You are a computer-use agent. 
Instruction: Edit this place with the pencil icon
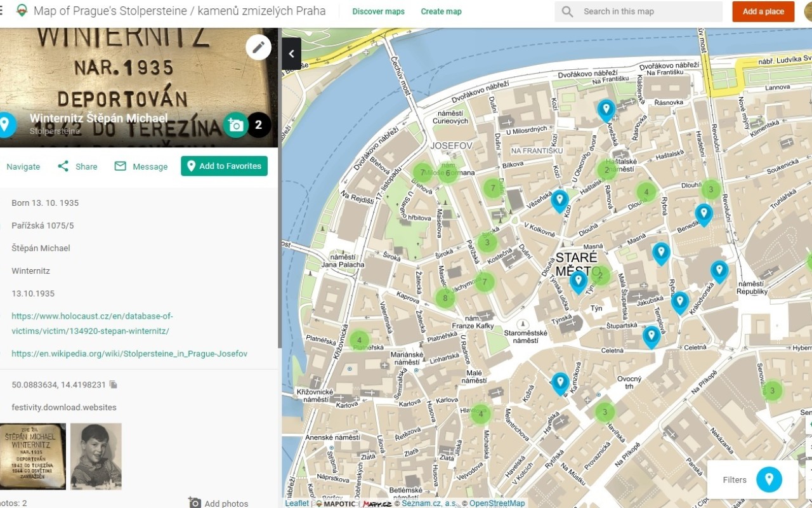click(259, 47)
